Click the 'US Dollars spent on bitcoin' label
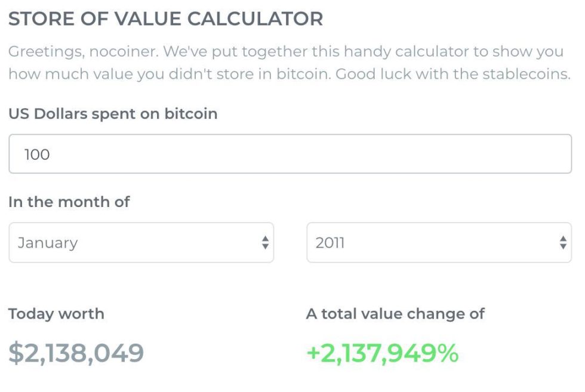The width and height of the screenshot is (585, 392). pyautogui.click(x=113, y=113)
